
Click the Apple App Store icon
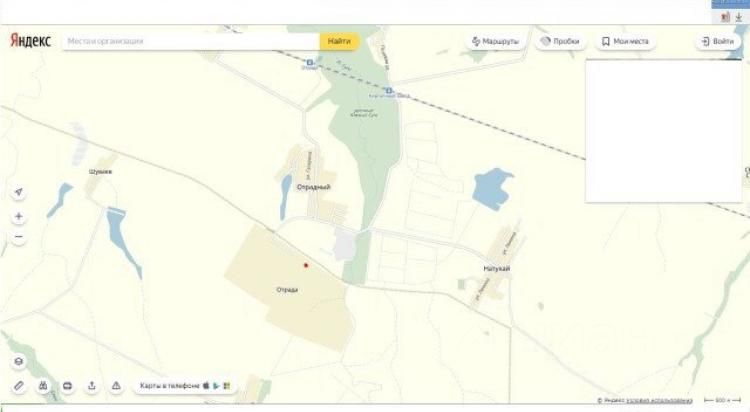pyautogui.click(x=206, y=386)
